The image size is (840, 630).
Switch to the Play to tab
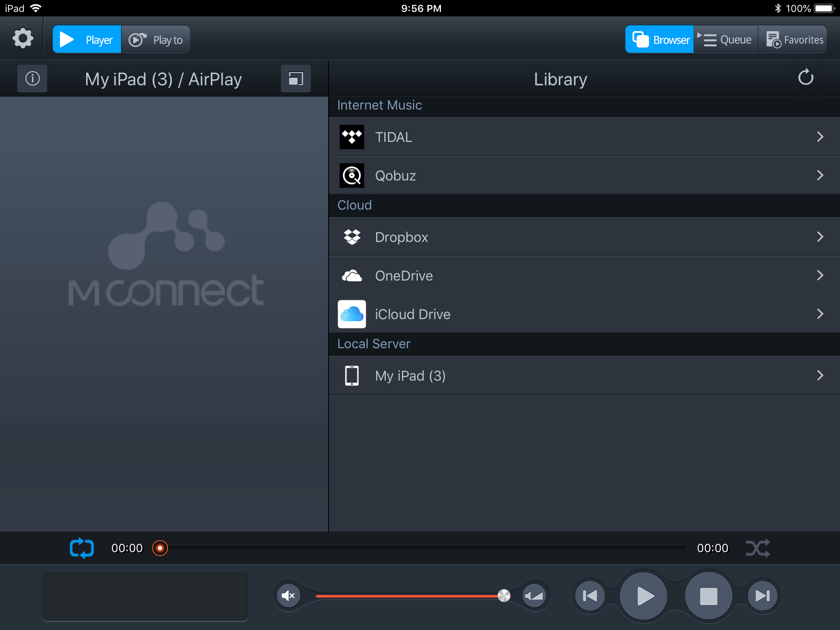click(155, 39)
